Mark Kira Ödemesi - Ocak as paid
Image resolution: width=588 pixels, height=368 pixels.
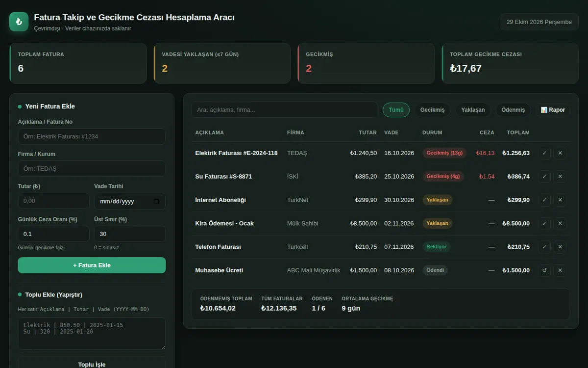544,224
